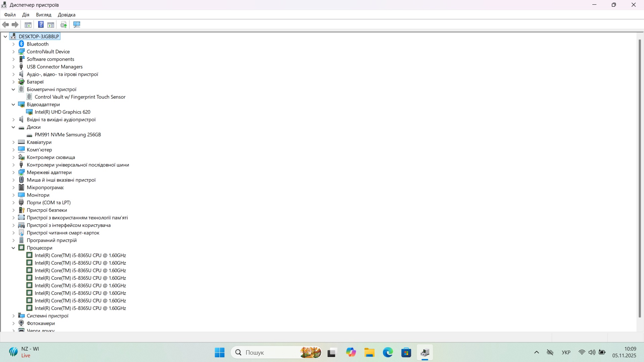
Task: Collapse the Процесори category
Action: pos(13,248)
